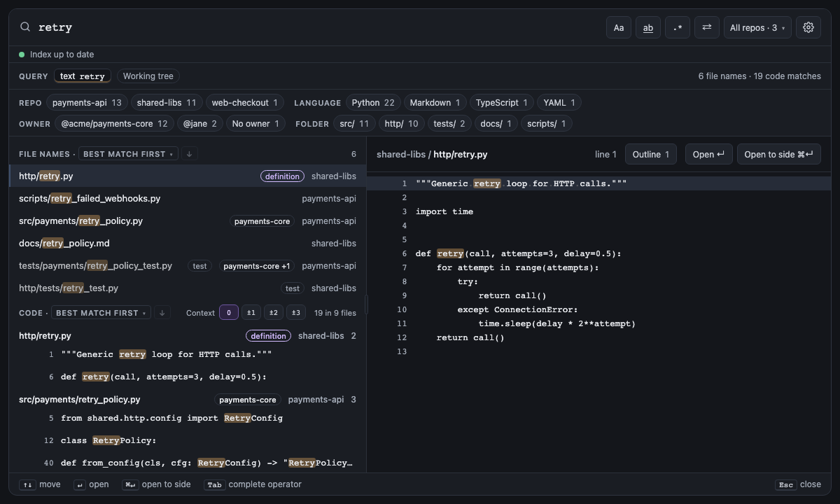Toggle case-sensitive matching (Aa)
The width and height of the screenshot is (840, 504).
coord(619,27)
